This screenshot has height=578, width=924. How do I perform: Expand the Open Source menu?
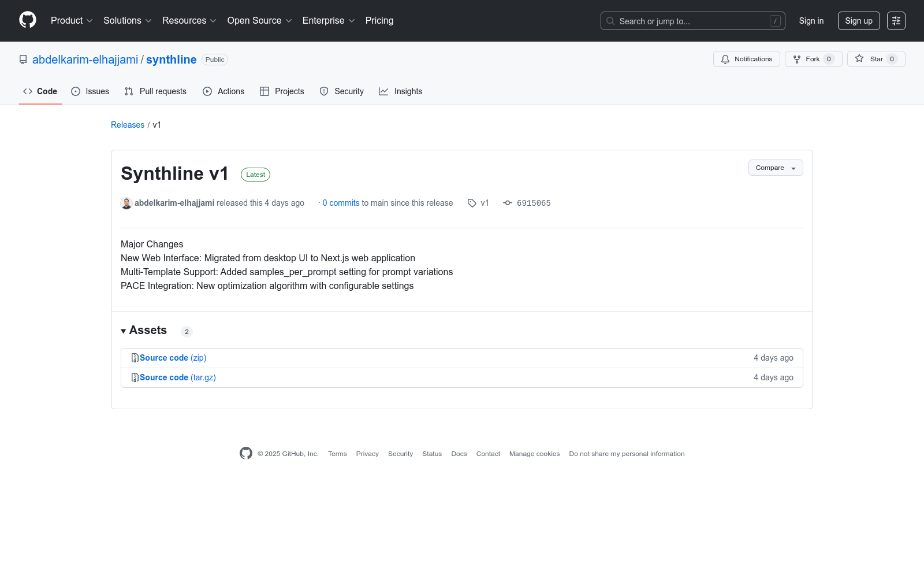260,21
